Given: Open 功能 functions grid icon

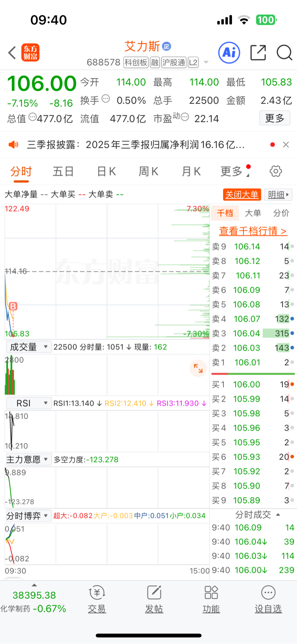Looking at the screenshot, I should pyautogui.click(x=211, y=599).
